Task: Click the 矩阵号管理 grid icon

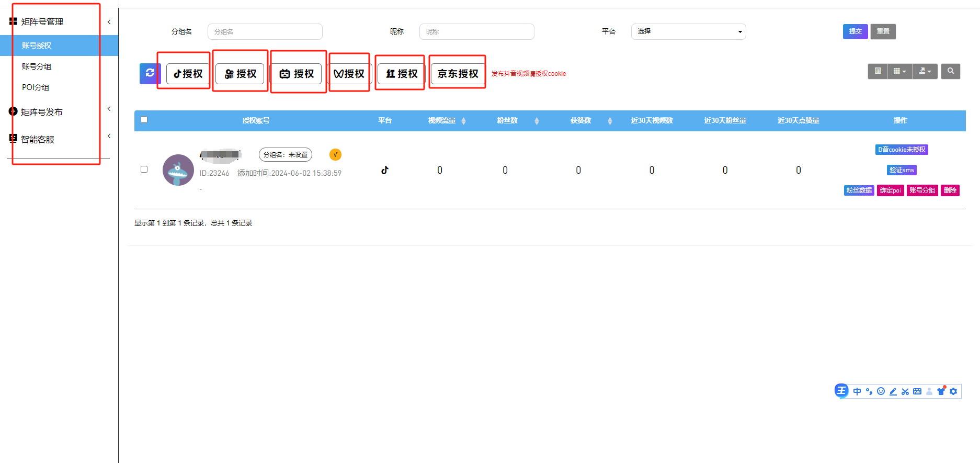Action: click(13, 21)
